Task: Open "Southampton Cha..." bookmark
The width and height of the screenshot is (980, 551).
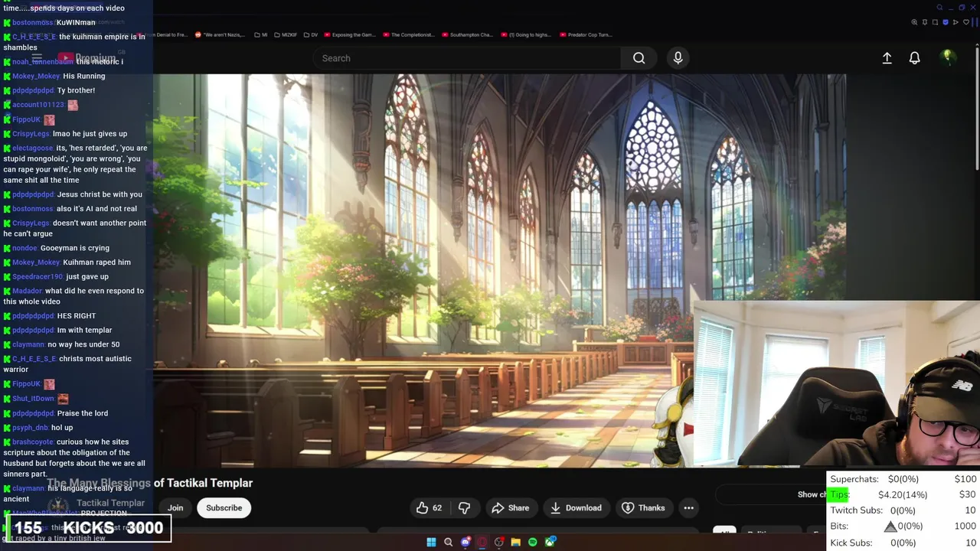Action: (467, 34)
